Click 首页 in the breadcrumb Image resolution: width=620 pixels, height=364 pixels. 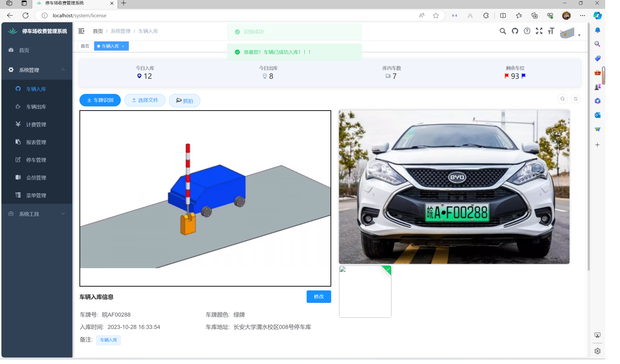pos(98,31)
